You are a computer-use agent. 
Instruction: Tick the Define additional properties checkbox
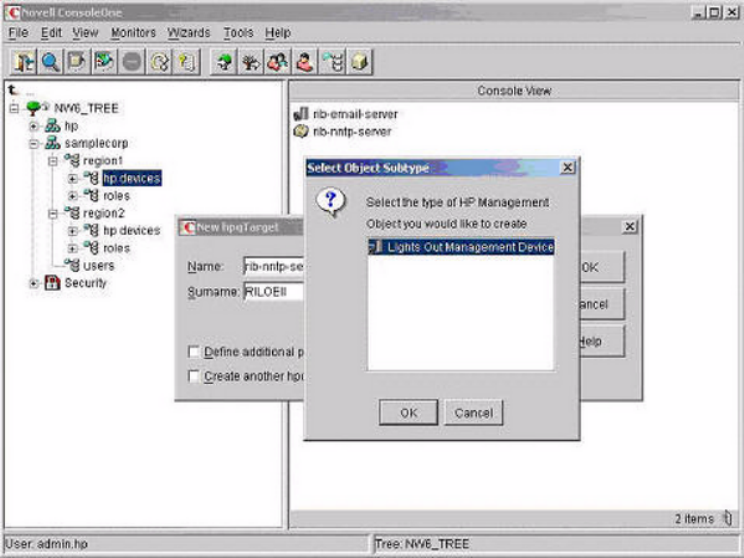click(x=194, y=352)
